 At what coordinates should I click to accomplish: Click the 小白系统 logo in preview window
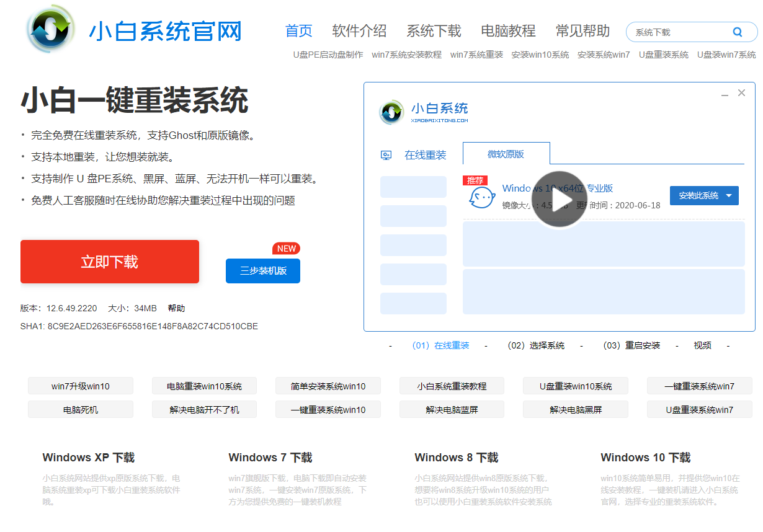pos(391,112)
